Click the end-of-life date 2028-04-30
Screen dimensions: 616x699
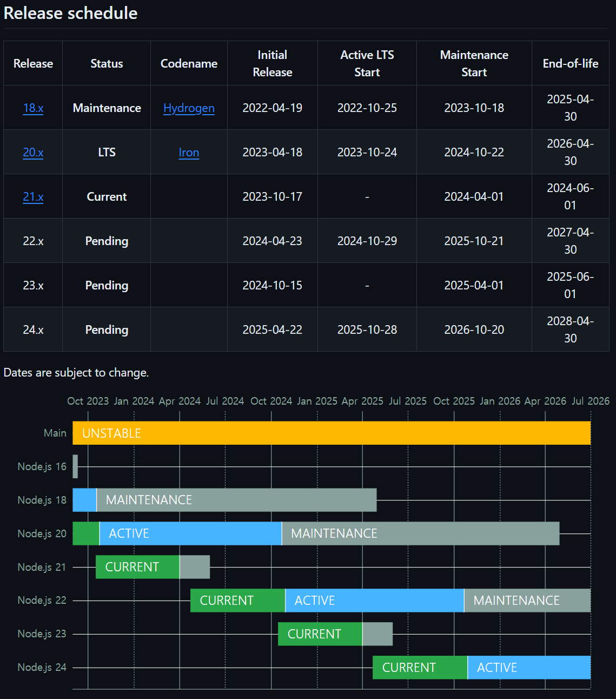(x=571, y=329)
